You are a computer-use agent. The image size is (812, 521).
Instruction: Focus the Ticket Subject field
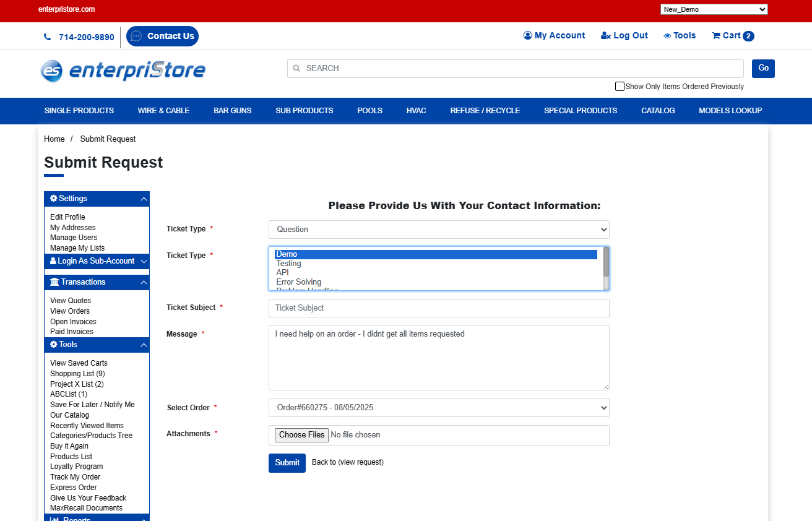tap(439, 308)
